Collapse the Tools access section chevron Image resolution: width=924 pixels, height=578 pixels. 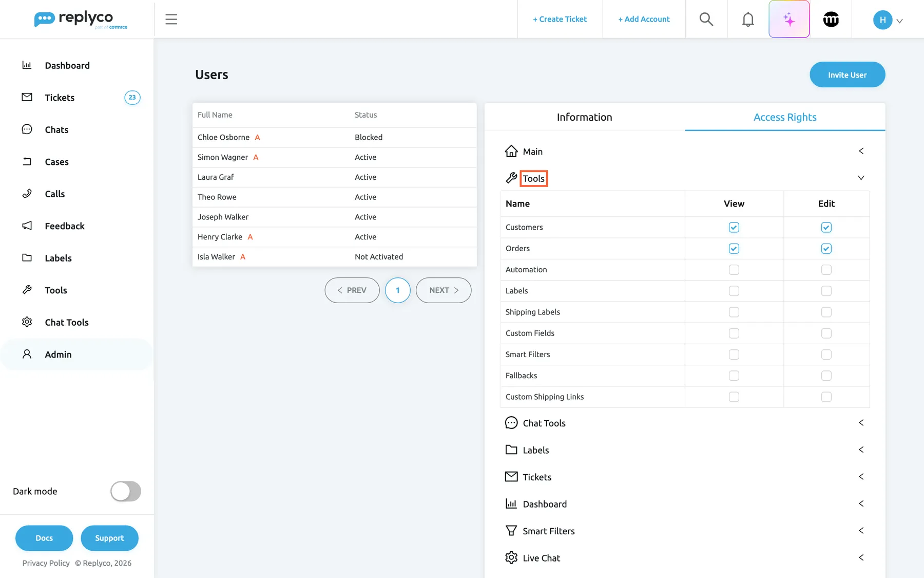coord(861,178)
